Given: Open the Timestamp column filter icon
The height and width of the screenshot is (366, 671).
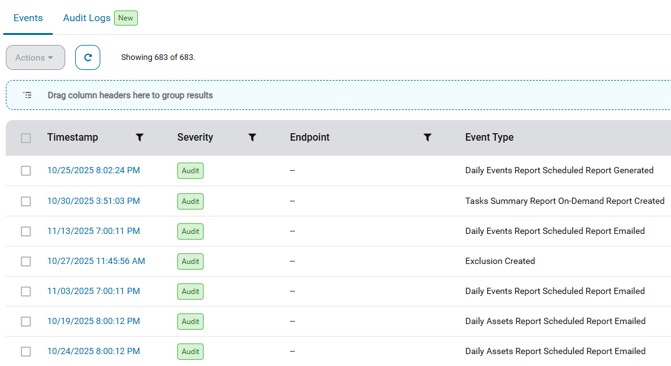Looking at the screenshot, I should [140, 137].
